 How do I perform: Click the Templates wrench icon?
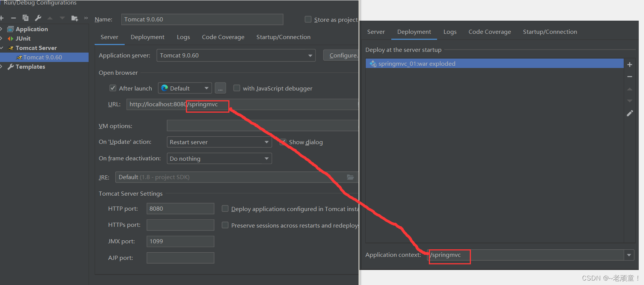[11, 66]
